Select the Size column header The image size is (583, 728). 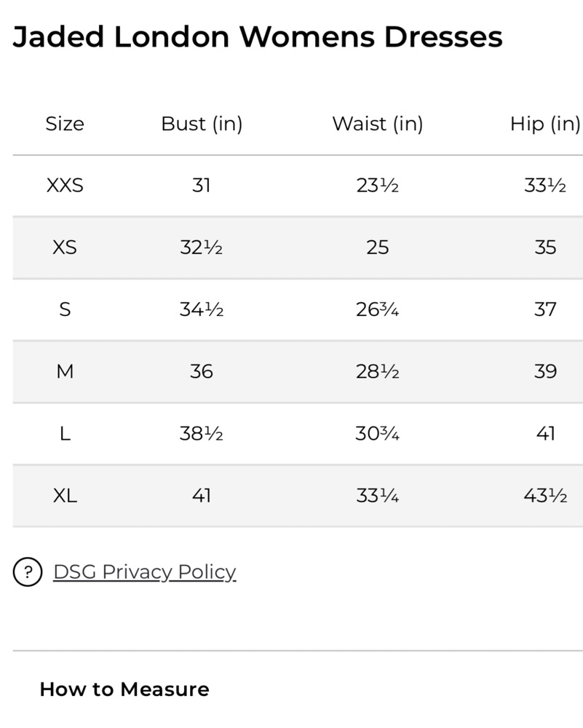[65, 124]
